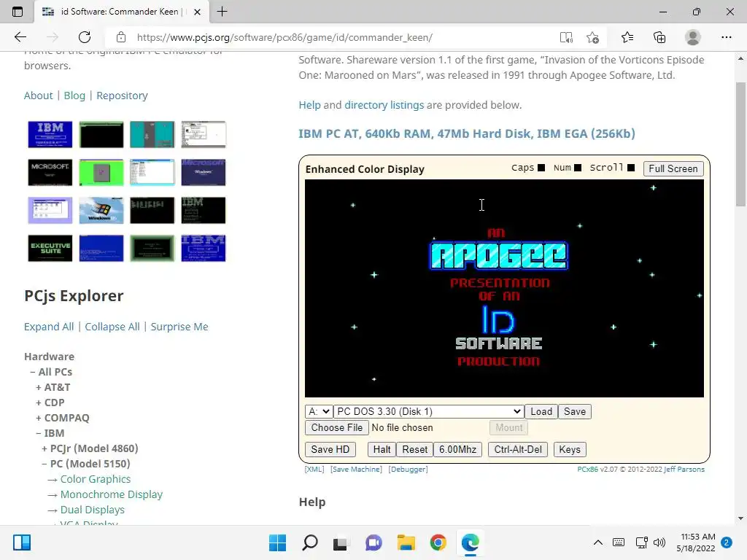Click Collapse All in PCjs Explorer

[112, 327]
